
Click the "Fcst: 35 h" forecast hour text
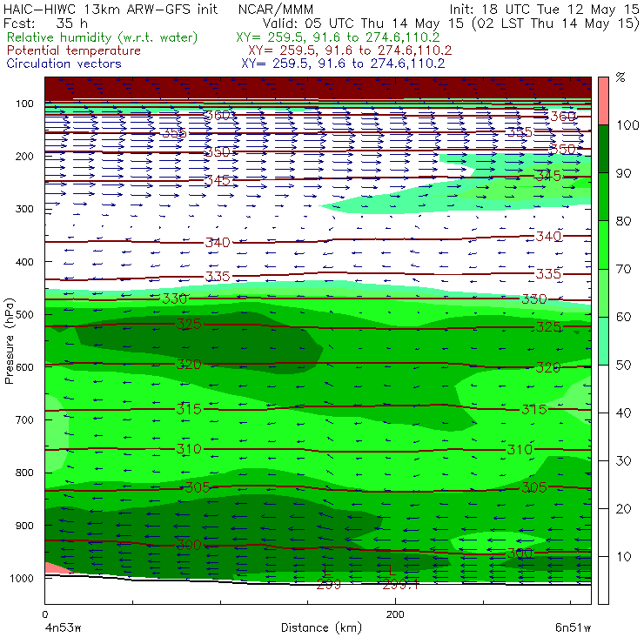[x=45, y=23]
